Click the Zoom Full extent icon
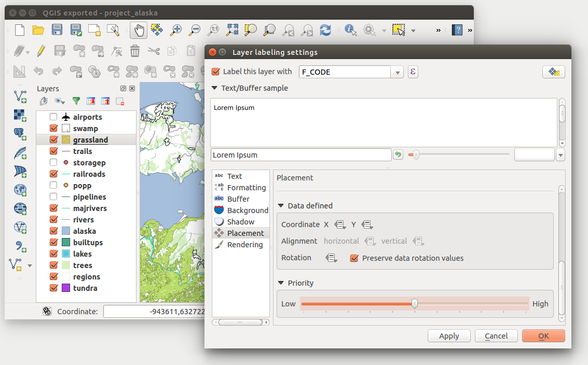The image size is (588, 365). (232, 30)
